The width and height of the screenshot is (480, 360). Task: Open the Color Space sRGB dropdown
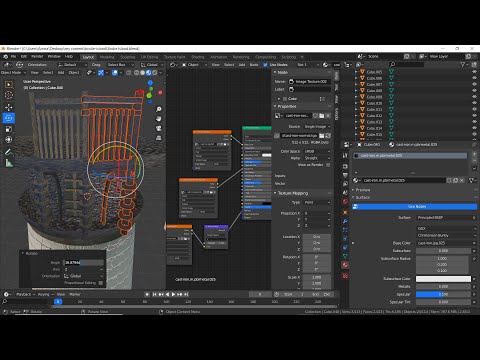click(x=317, y=151)
